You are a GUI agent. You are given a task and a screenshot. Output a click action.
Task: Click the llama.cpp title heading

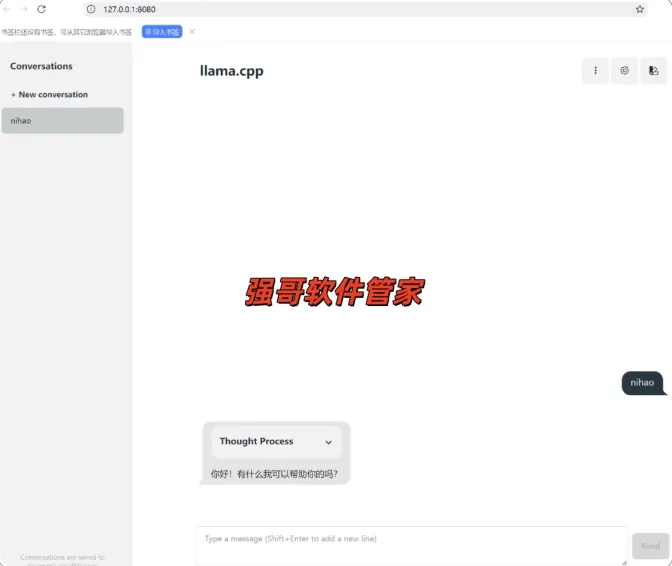pyautogui.click(x=231, y=71)
